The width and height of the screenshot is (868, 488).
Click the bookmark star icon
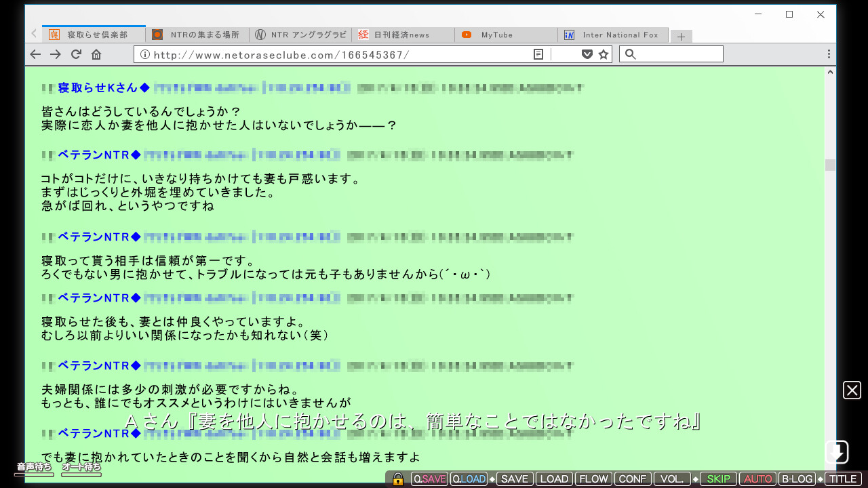click(x=604, y=54)
